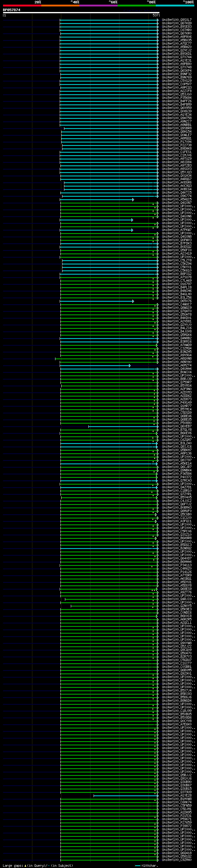Screen dimensions: 197x868
Task: Click the short cyan bar of UniRef100_A5AQI5
Action: pos(97,200)
